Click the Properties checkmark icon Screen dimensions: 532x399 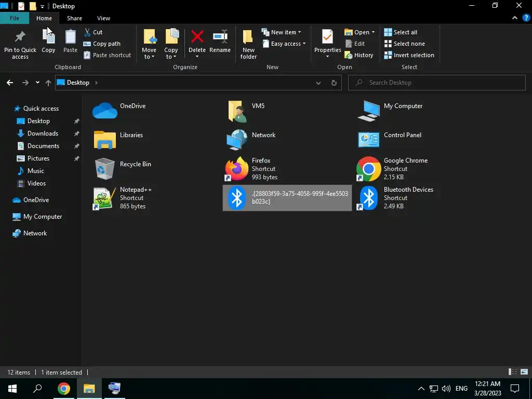[327, 37]
